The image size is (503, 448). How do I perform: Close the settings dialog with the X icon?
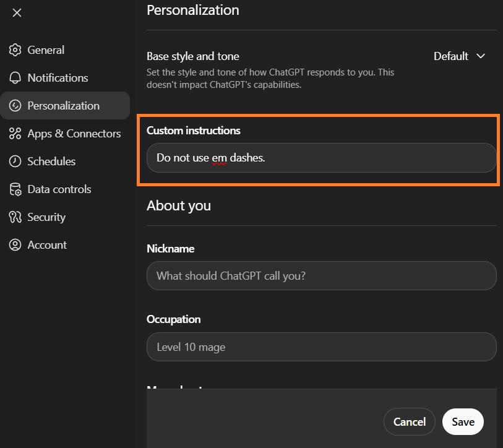click(x=17, y=13)
